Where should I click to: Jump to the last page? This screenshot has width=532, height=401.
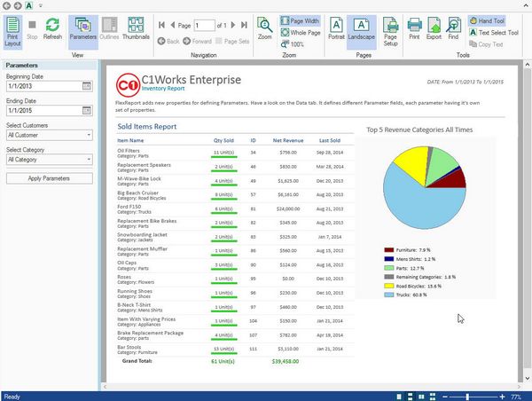244,25
